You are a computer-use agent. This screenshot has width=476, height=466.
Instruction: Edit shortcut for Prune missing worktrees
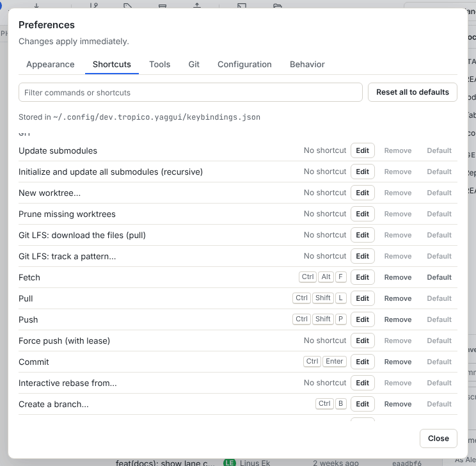pyautogui.click(x=363, y=214)
